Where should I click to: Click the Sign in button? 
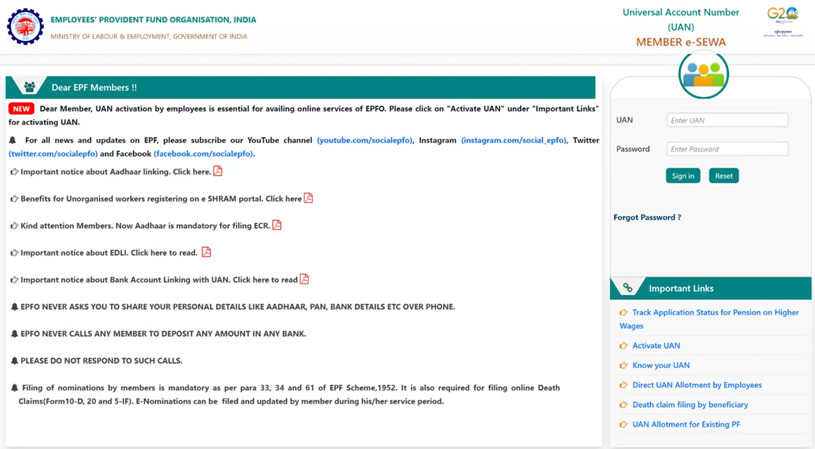[683, 176]
